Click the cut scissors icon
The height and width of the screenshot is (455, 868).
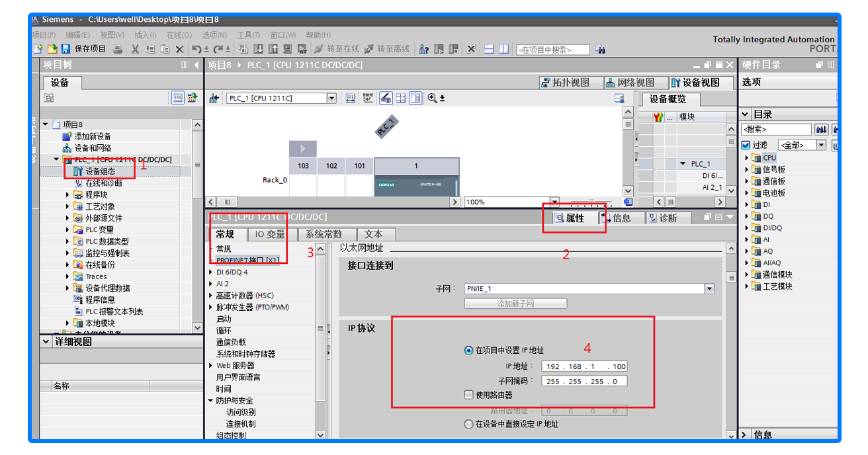point(135,49)
